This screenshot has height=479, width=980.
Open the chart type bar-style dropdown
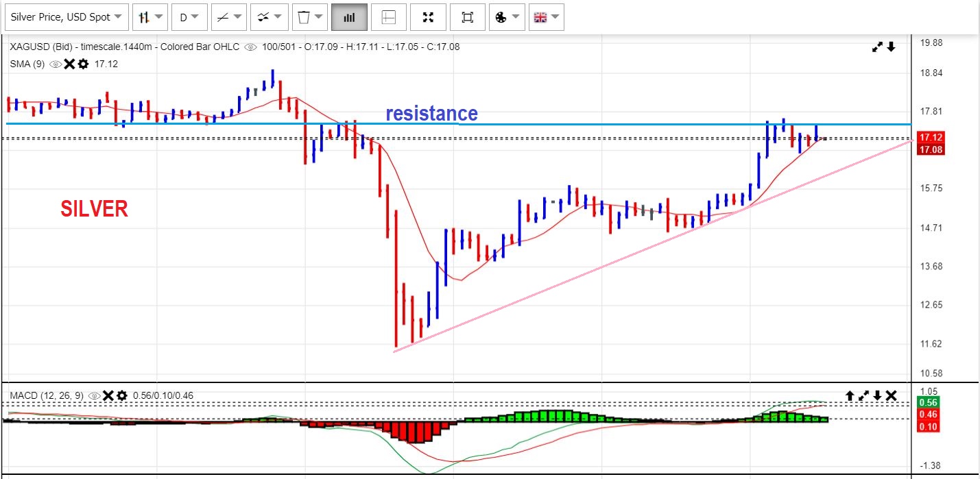click(x=150, y=17)
